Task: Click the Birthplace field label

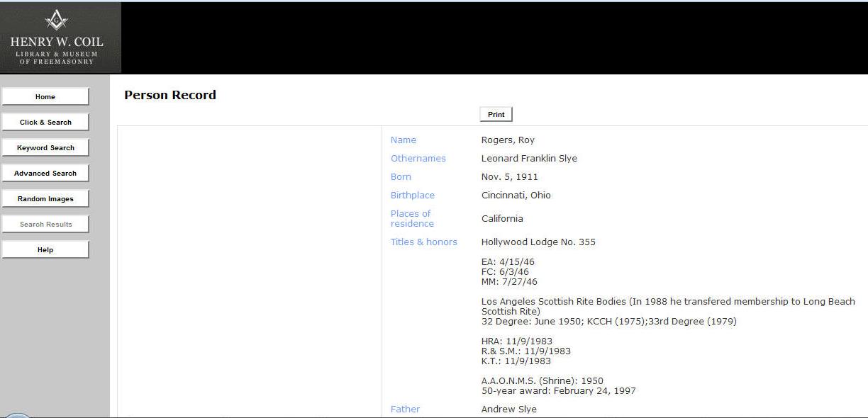Action: 413,196
